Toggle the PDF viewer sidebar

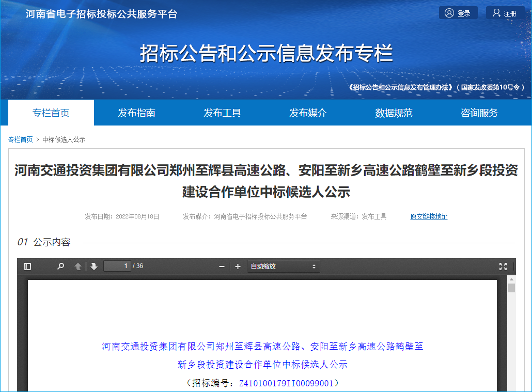(x=27, y=266)
